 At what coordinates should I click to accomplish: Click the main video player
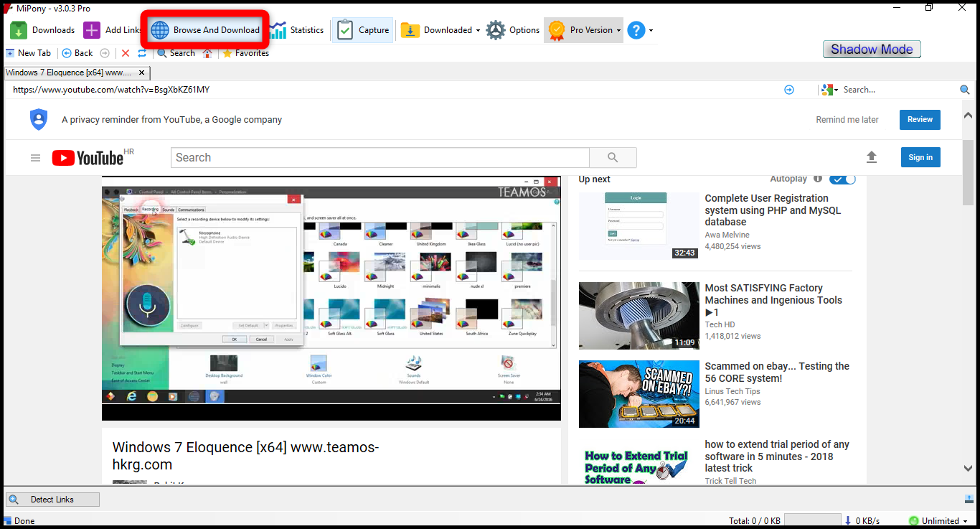pos(331,299)
